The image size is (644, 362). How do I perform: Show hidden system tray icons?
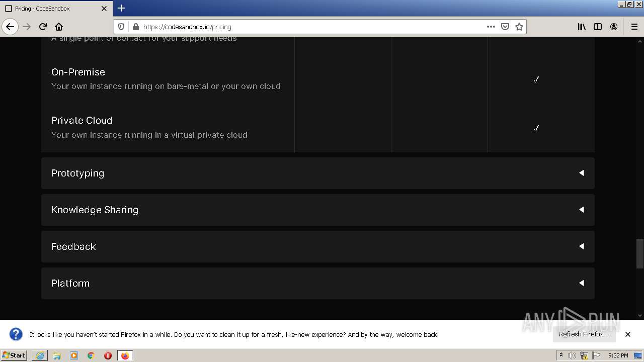(561, 355)
